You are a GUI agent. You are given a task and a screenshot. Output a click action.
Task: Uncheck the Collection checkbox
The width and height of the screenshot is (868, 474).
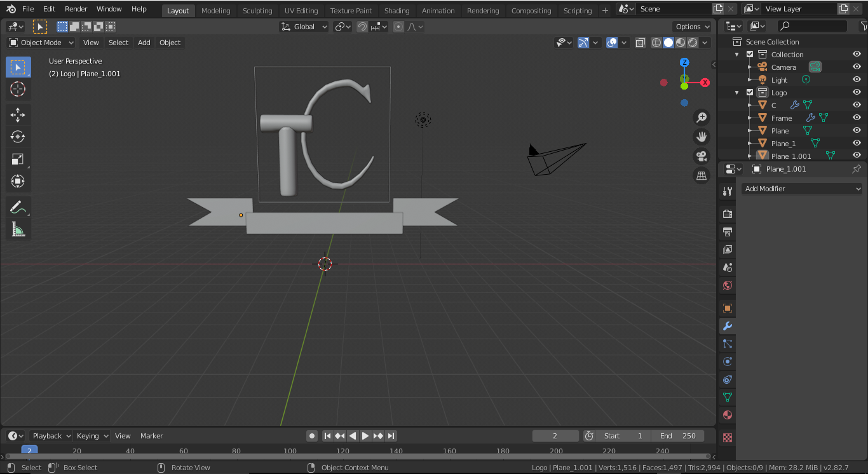point(750,55)
